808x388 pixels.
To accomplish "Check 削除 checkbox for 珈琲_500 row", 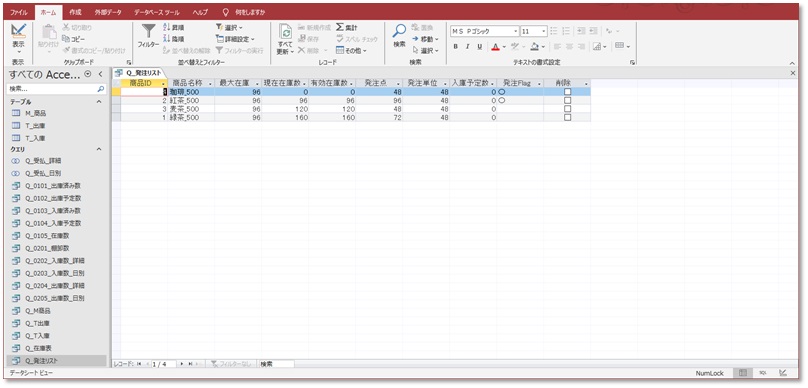I will (x=567, y=92).
